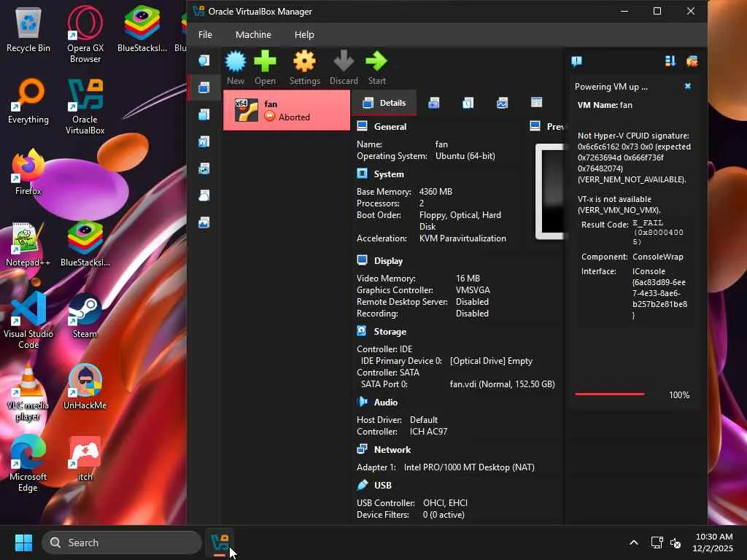Select the VLC media player desktop shortcut

(x=28, y=392)
